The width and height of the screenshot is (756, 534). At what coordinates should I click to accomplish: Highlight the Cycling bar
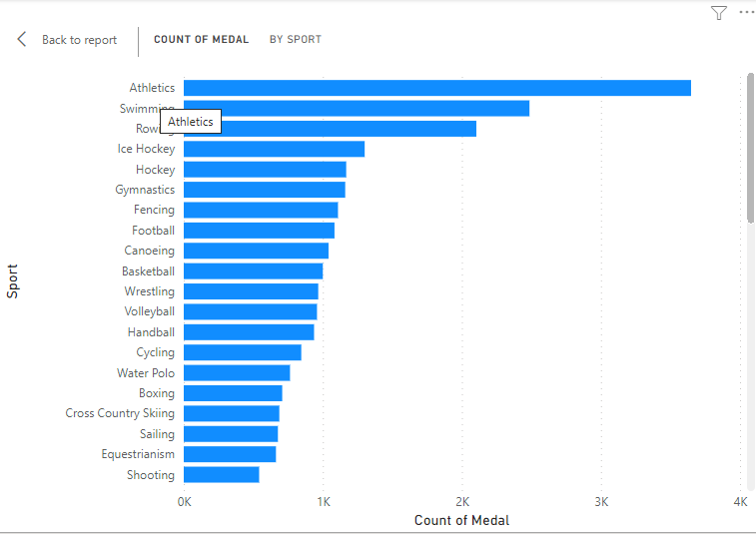point(242,352)
